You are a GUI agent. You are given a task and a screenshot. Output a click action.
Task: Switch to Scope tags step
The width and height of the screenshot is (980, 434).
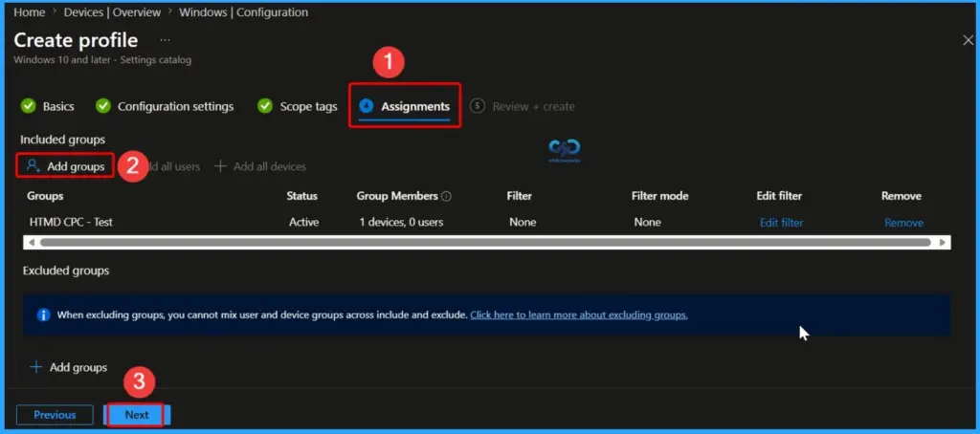click(x=298, y=107)
